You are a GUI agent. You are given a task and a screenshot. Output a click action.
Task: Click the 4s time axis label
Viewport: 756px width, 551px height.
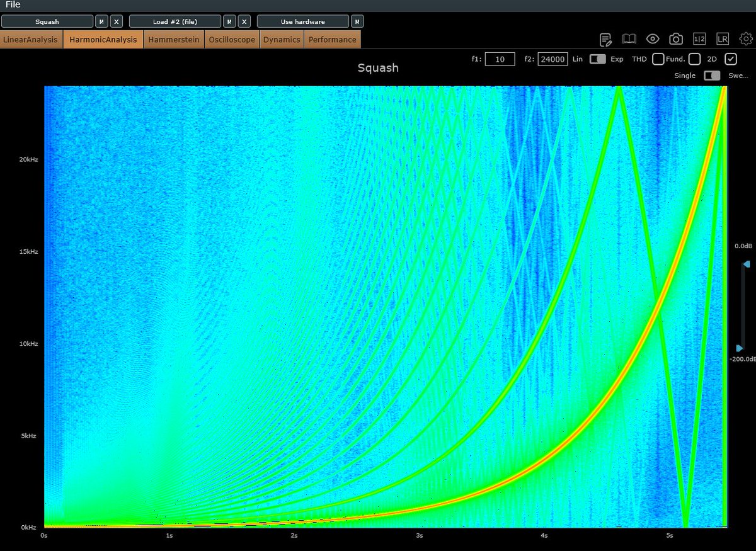coord(544,536)
